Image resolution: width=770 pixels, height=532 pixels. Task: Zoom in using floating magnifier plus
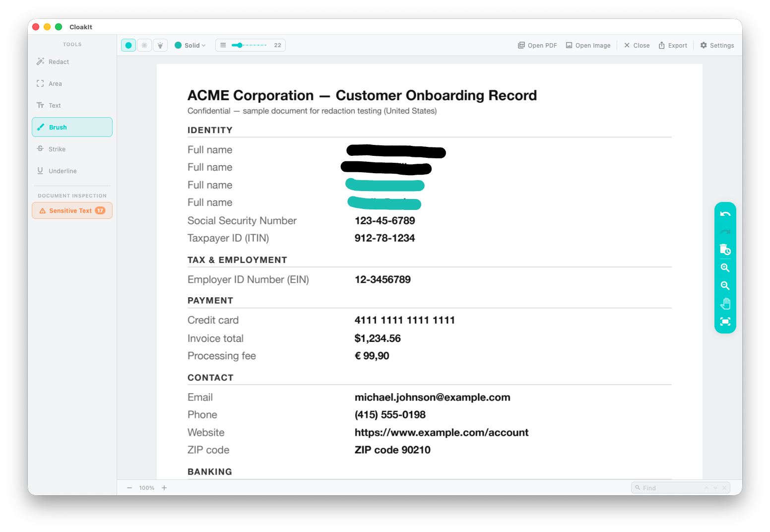[x=725, y=268]
